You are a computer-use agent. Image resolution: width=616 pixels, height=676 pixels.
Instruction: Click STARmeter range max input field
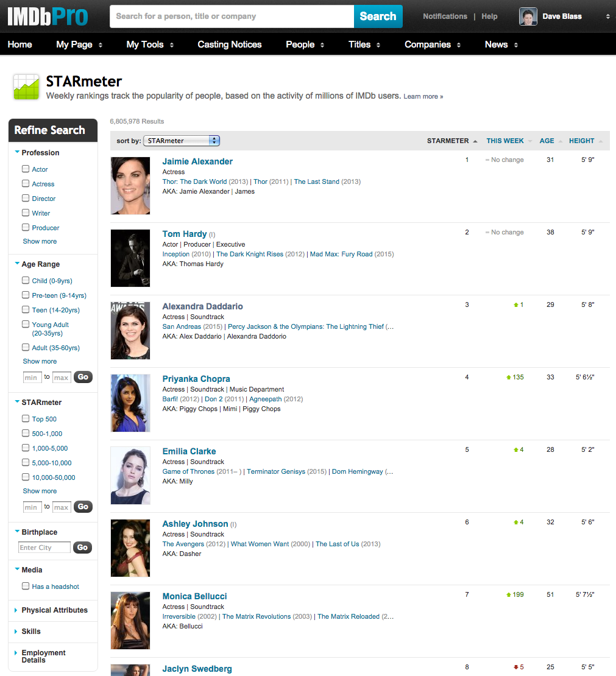click(x=62, y=507)
